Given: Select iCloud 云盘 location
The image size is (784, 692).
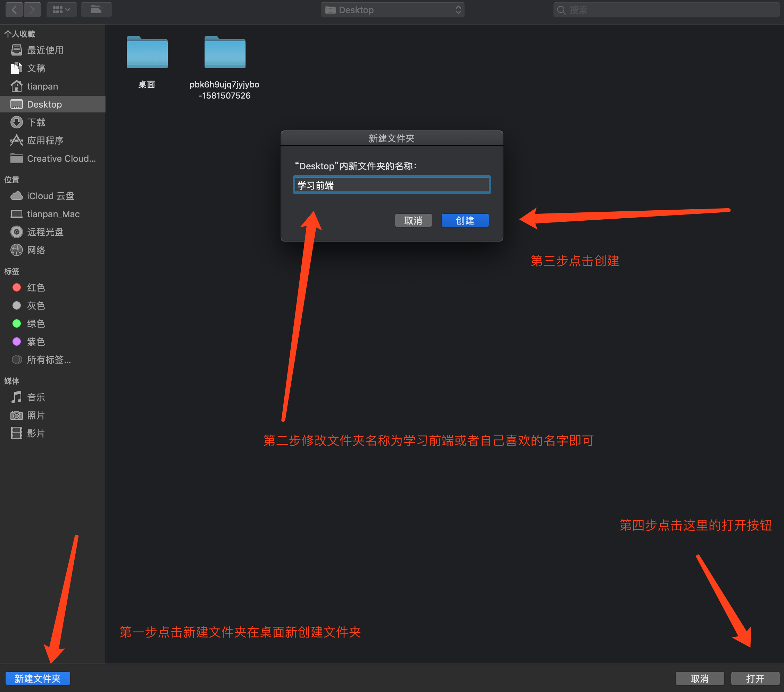Looking at the screenshot, I should (x=50, y=196).
